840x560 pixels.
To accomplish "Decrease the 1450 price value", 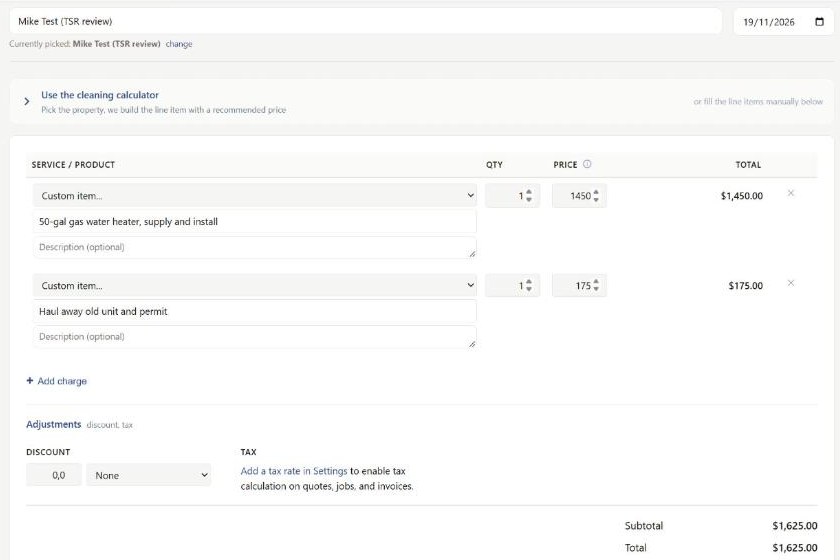I will pos(596,199).
